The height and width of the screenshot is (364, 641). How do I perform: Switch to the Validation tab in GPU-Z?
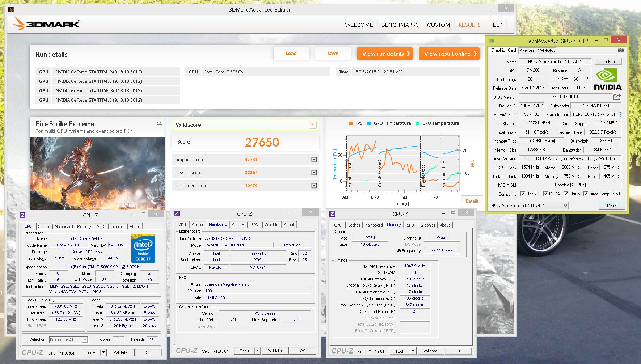[546, 51]
